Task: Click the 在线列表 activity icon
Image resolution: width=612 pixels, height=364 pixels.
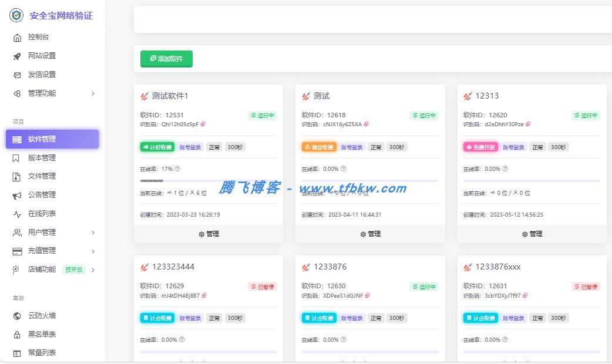Action: tap(18, 213)
